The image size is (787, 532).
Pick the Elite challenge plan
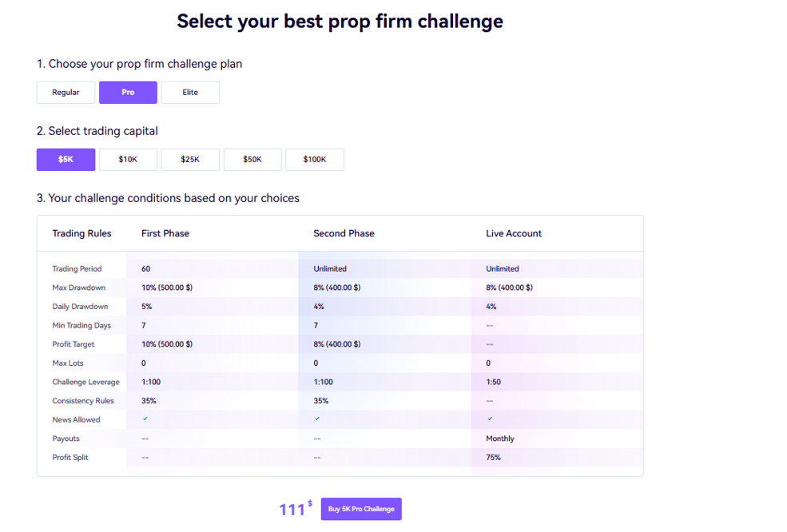[190, 93]
